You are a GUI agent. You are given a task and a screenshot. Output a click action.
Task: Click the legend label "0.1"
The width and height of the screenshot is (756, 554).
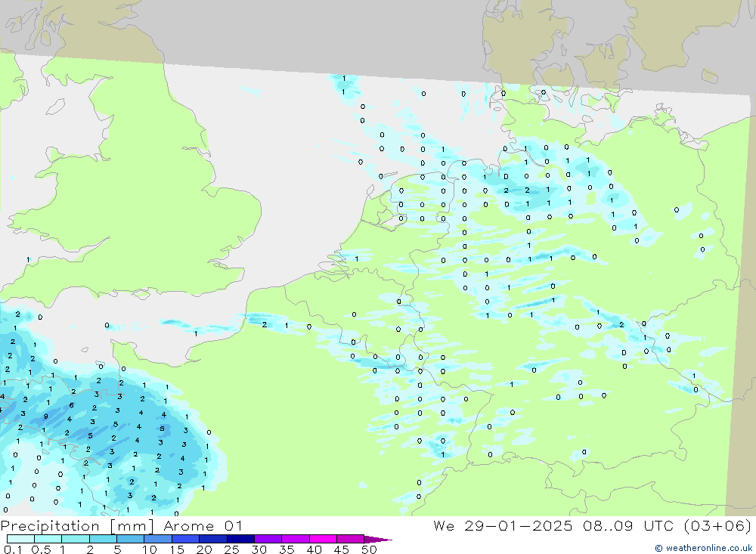(x=13, y=549)
